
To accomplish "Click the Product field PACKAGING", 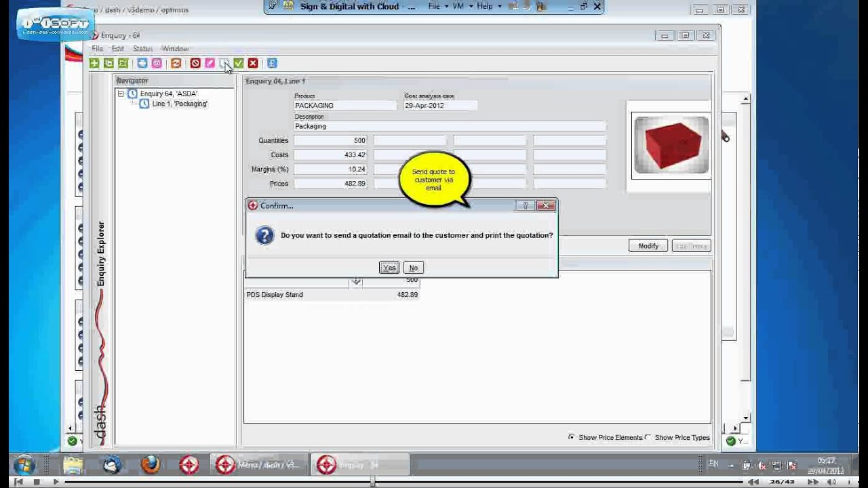I will pos(345,106).
